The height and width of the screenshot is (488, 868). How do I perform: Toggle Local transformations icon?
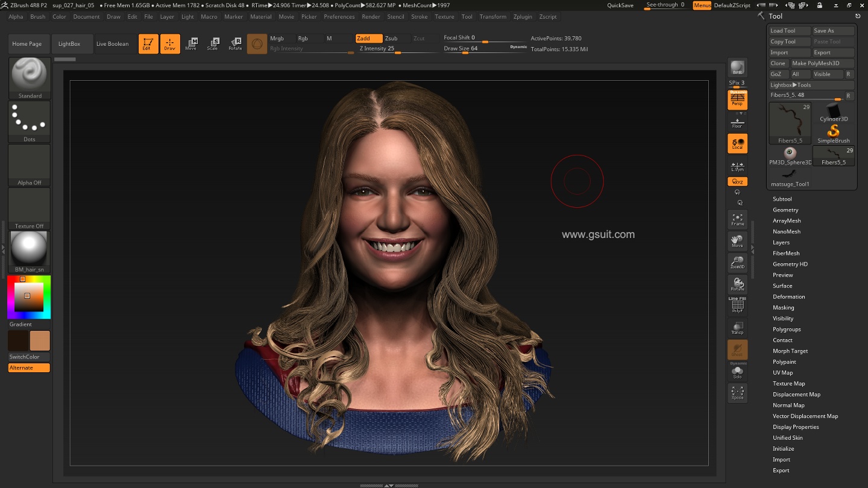(x=737, y=143)
